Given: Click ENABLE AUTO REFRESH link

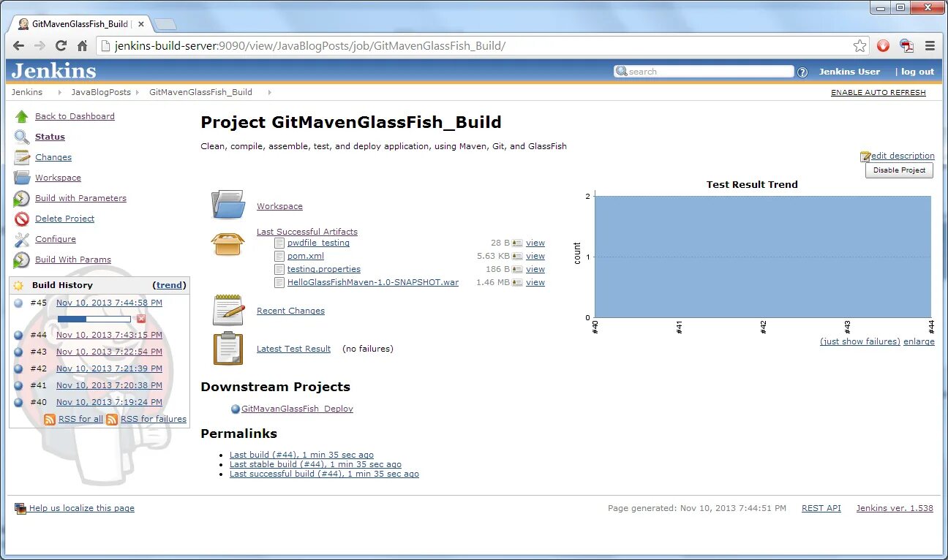Looking at the screenshot, I should pos(878,93).
